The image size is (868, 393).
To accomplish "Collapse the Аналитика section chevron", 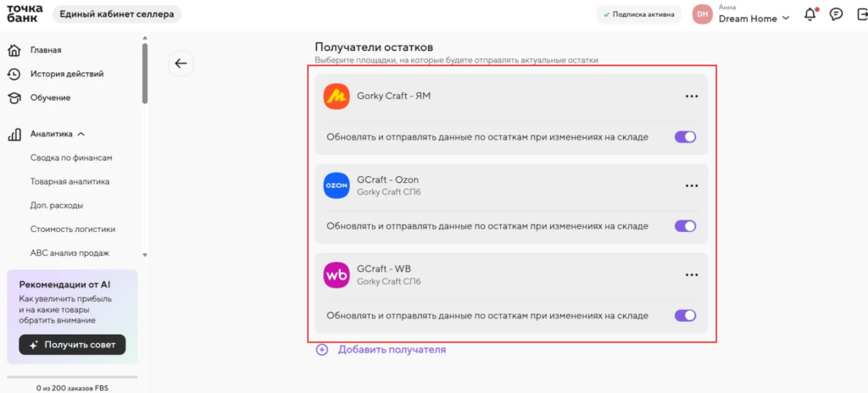I will click(x=81, y=134).
